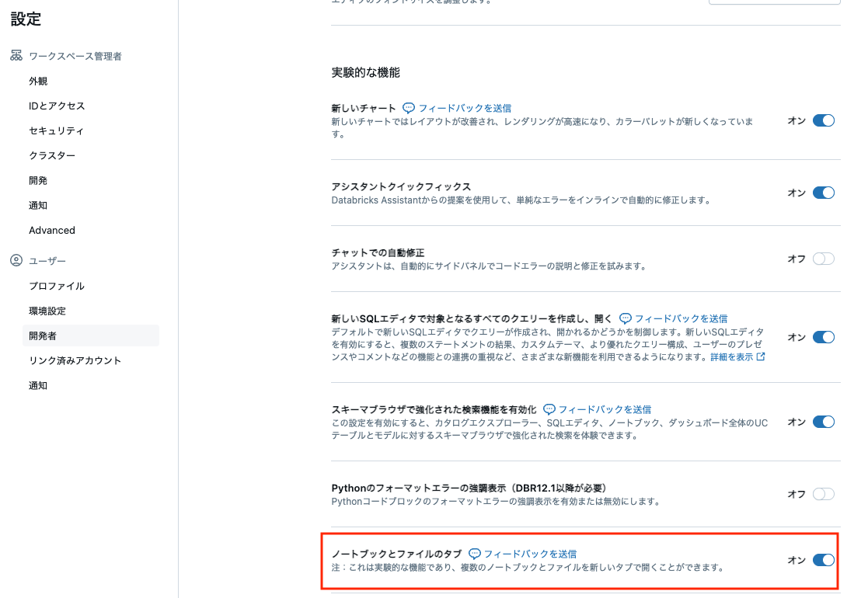Screen dimensions: 868x598
Task: Click the speech bubble icon near 新しいSQLエディタ setting
Action: click(x=626, y=318)
